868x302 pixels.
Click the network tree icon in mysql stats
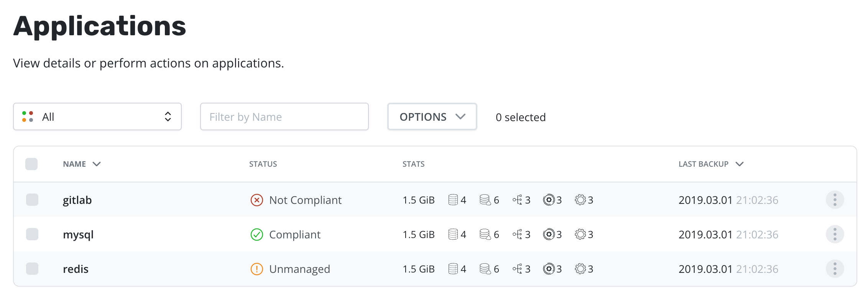(517, 235)
